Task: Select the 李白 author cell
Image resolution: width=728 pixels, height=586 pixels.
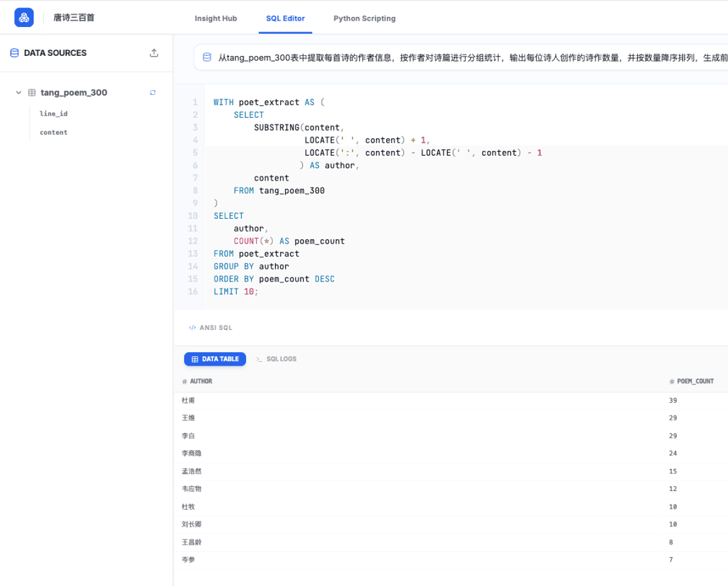Action: tap(189, 436)
